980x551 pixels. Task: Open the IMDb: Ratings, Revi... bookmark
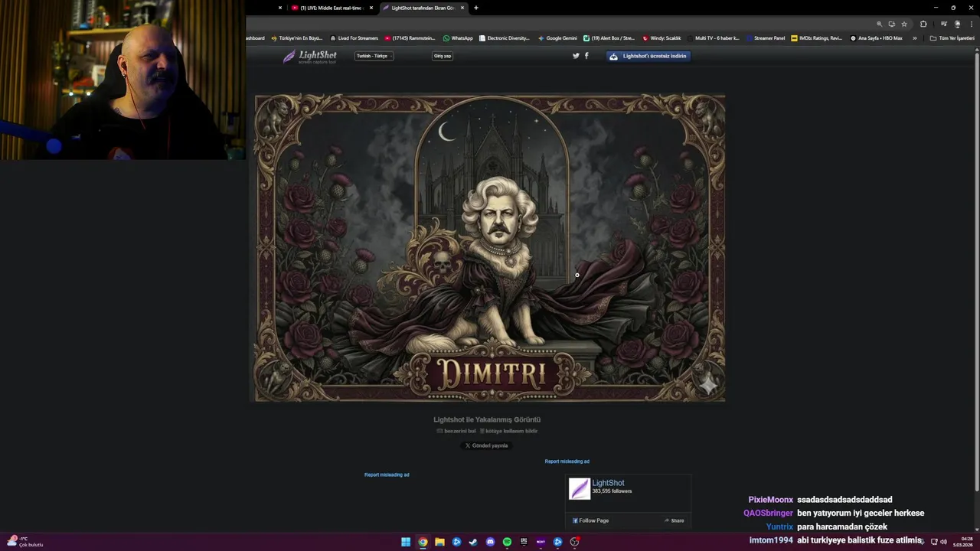pyautogui.click(x=816, y=37)
